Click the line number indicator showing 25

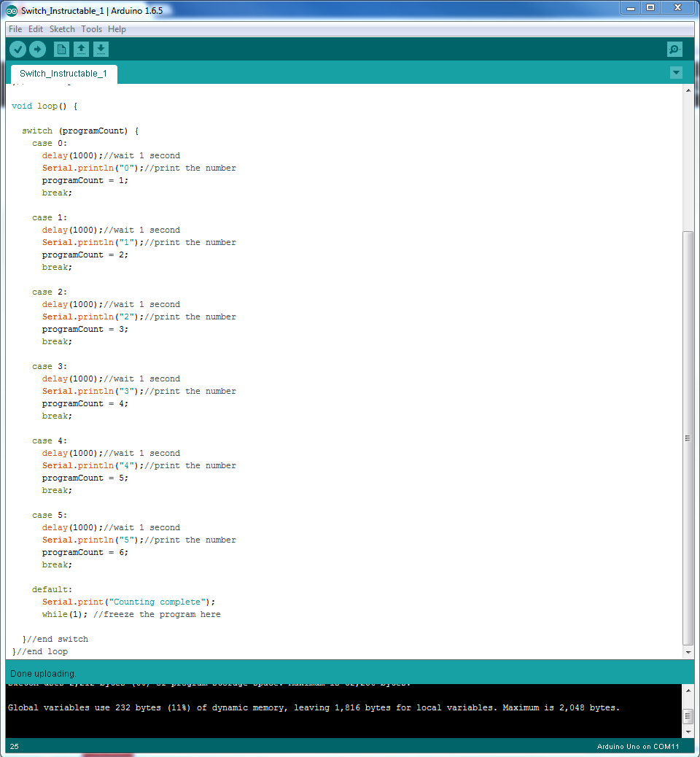click(14, 746)
